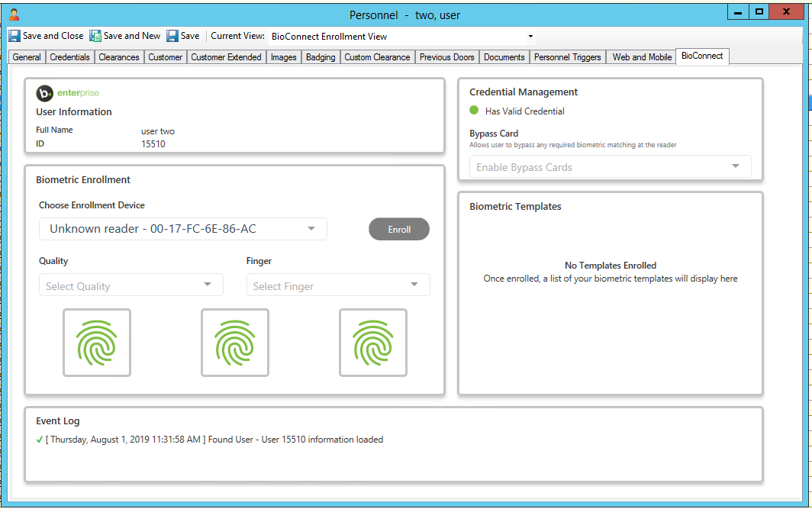Go to the Badging tab
This screenshot has height=509, width=812.
point(321,57)
